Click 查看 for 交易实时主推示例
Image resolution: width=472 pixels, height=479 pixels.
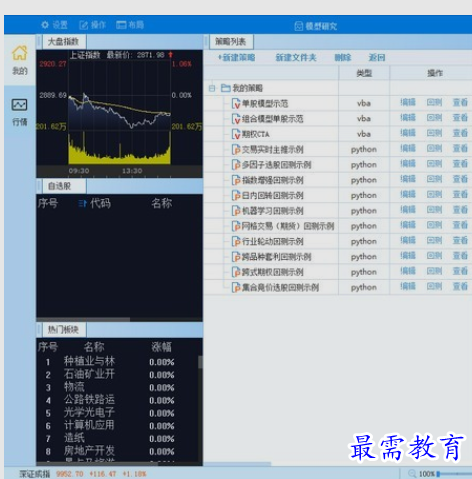pyautogui.click(x=460, y=148)
